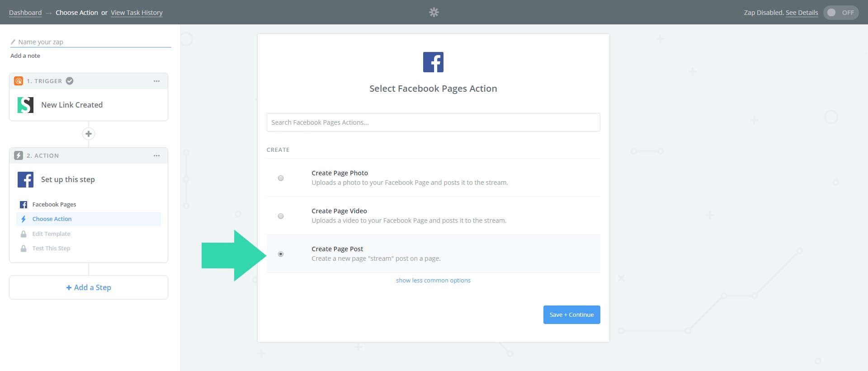
Task: Expand show less common options
Action: point(433,280)
